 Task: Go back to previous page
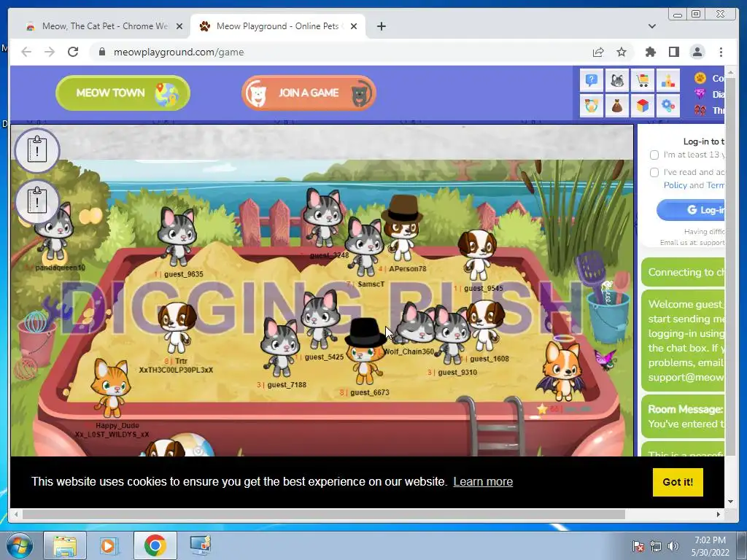[x=26, y=52]
